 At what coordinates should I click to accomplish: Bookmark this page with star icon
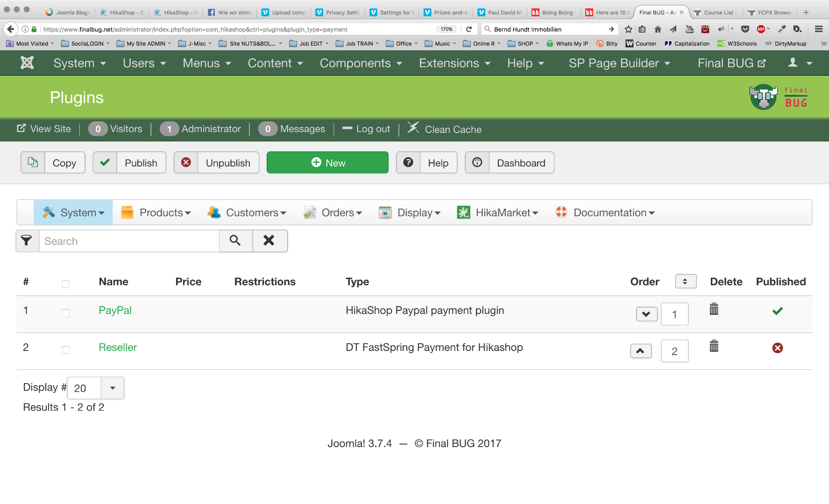tap(628, 29)
